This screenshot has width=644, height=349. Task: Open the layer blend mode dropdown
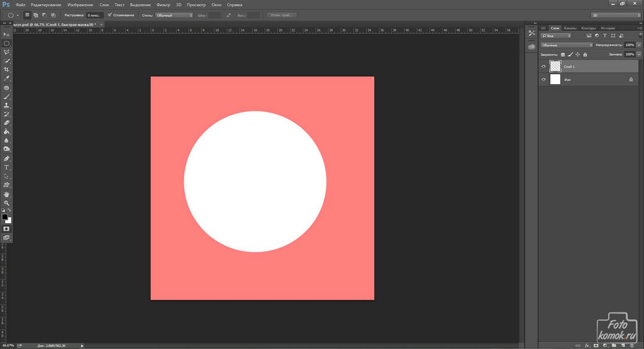(x=567, y=45)
